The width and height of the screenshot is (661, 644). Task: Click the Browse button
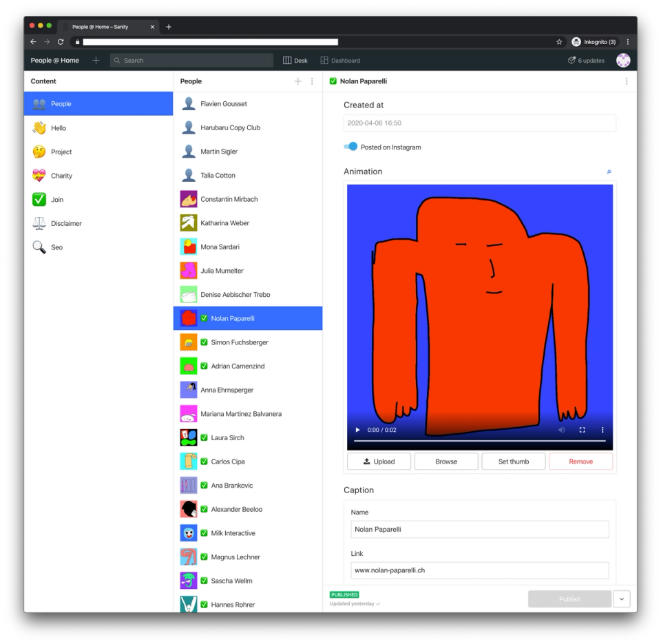click(x=446, y=461)
